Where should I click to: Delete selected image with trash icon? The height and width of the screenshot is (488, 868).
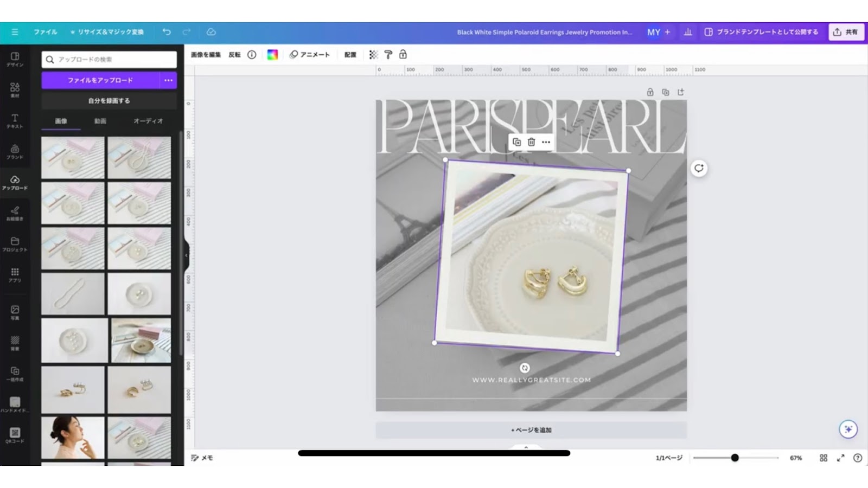531,142
